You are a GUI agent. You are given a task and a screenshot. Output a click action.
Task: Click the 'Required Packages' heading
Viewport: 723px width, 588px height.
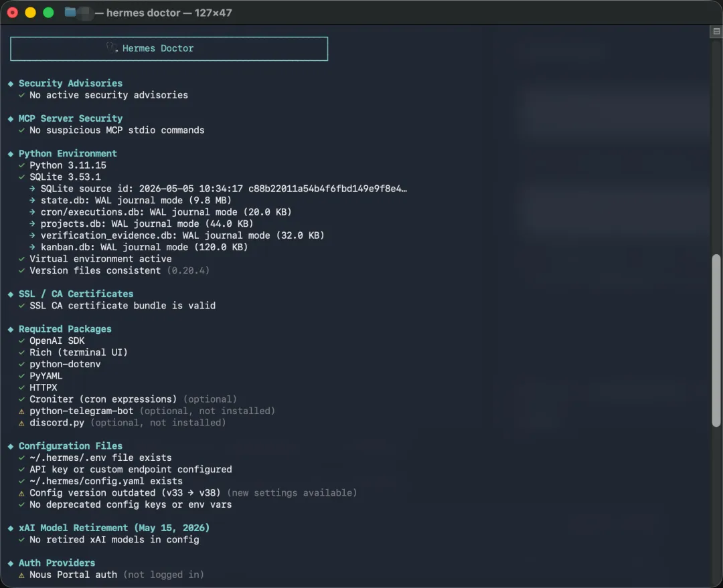tap(65, 329)
